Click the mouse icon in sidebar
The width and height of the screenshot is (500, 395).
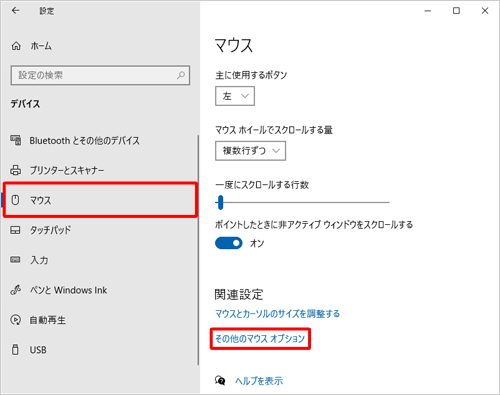pos(15,200)
